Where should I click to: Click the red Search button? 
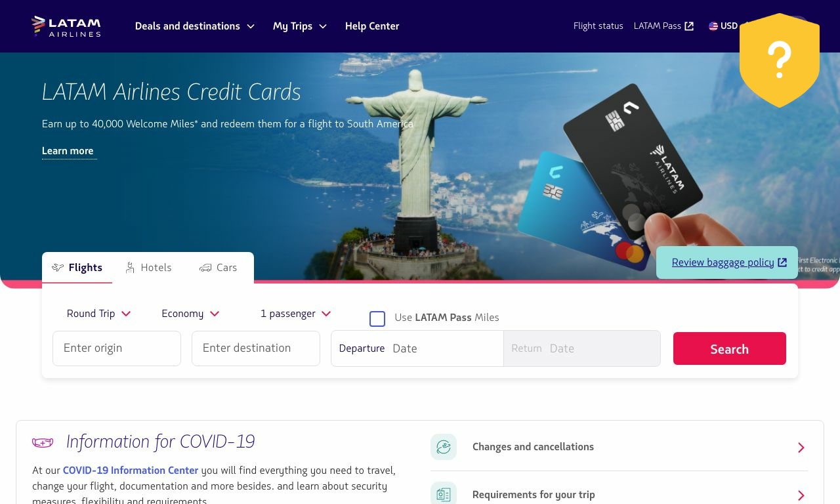coord(730,348)
